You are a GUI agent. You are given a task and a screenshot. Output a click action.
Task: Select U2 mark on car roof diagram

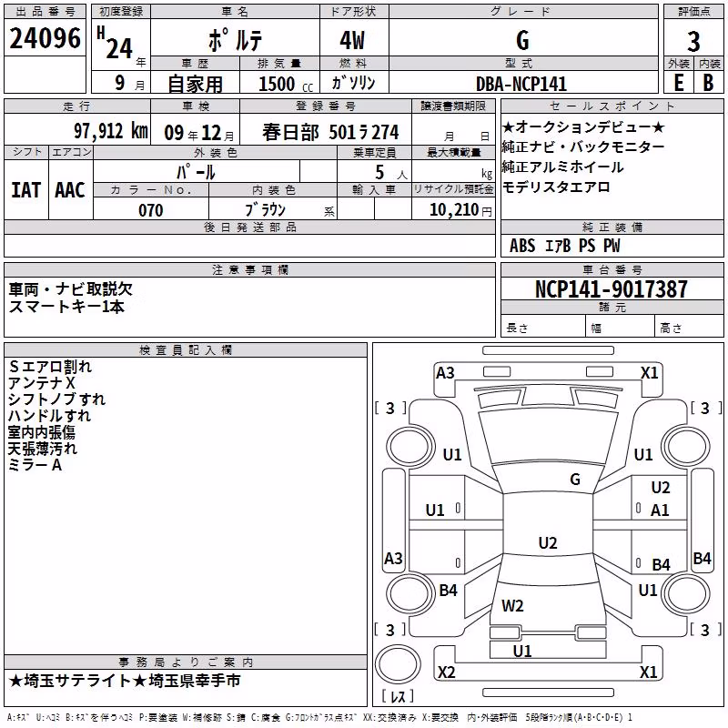tap(548, 542)
